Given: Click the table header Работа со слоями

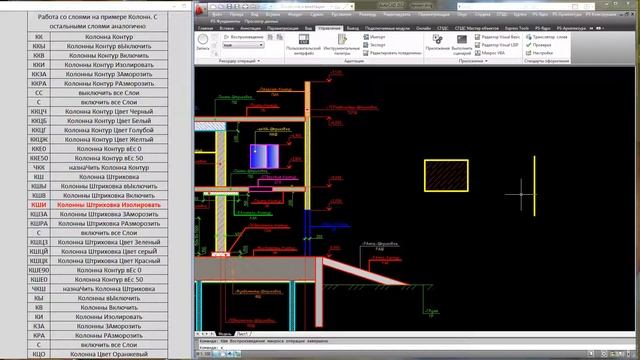Looking at the screenshot, I should pyautogui.click(x=98, y=22).
